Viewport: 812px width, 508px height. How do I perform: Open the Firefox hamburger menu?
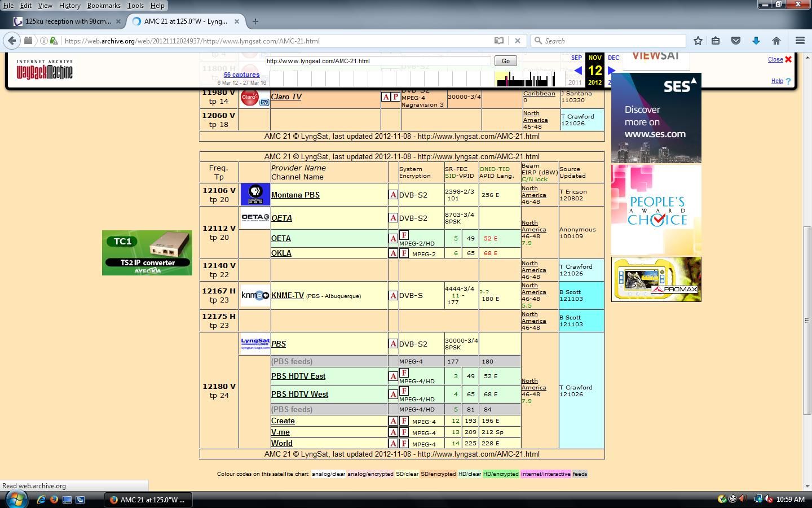[x=800, y=41]
